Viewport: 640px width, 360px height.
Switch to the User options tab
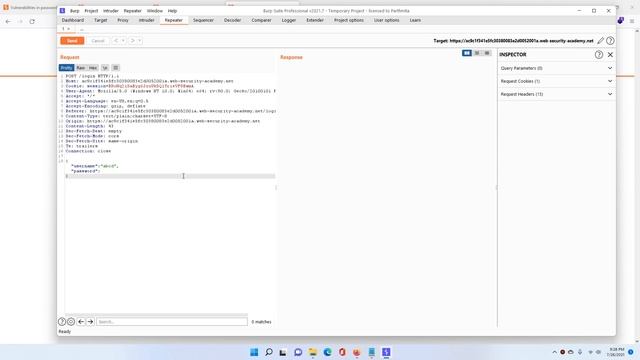point(387,20)
